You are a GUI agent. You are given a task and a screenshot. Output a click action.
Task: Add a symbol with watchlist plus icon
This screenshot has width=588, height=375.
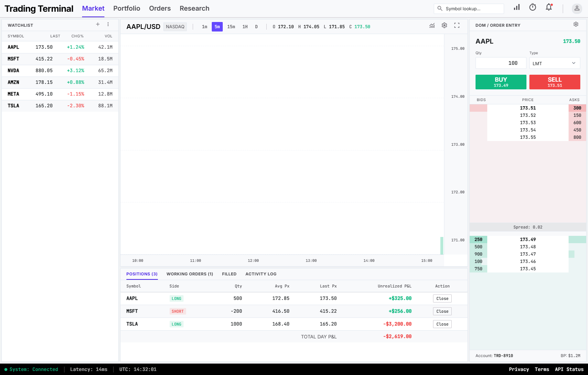(98, 24)
